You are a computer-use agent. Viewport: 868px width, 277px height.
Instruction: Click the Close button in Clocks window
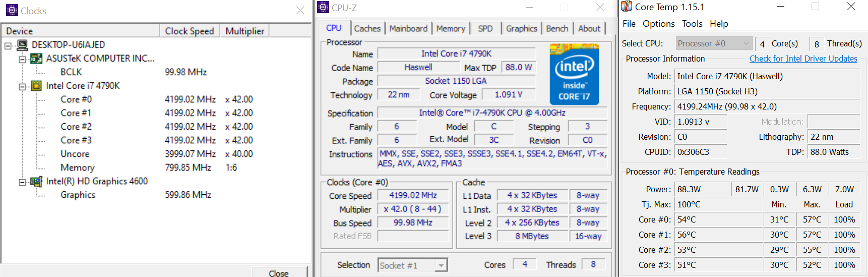[x=279, y=272]
